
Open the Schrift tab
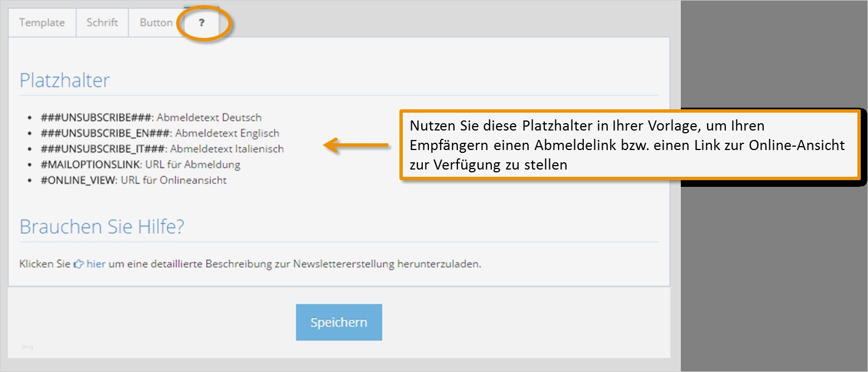coord(102,23)
